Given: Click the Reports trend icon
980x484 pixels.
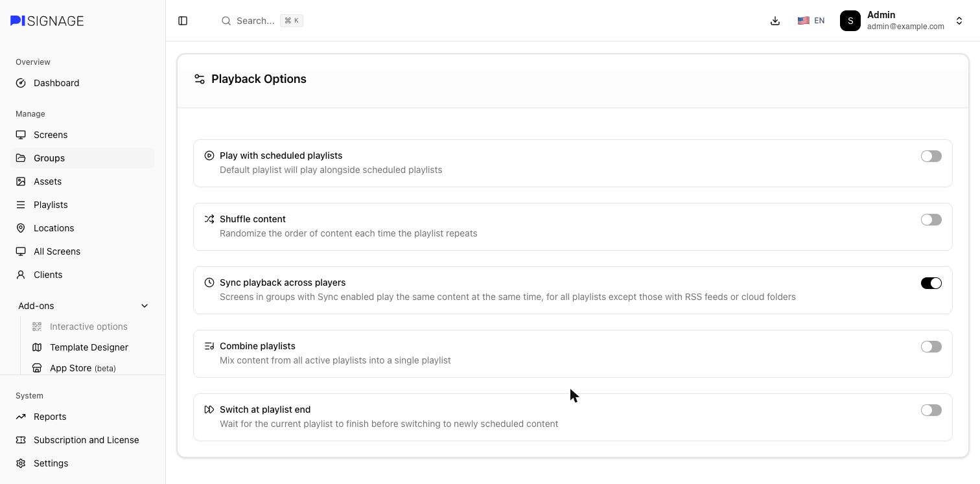Looking at the screenshot, I should [21, 417].
